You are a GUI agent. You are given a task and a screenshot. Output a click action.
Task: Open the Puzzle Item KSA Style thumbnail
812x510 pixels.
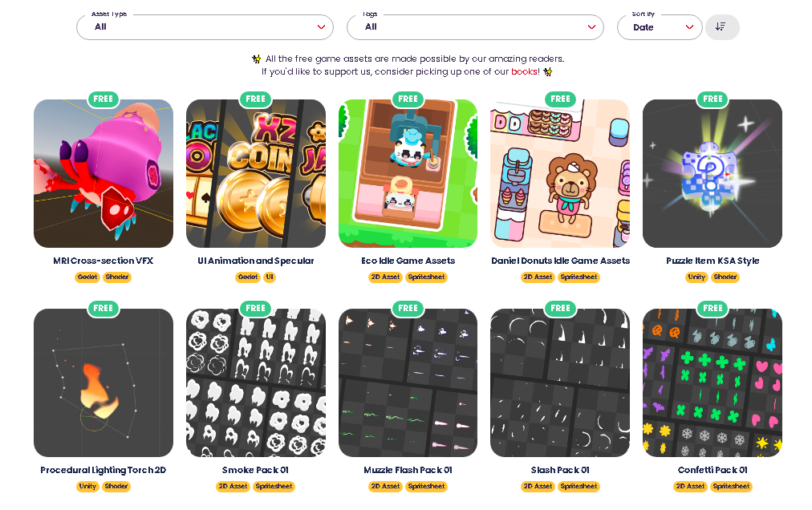(713, 173)
